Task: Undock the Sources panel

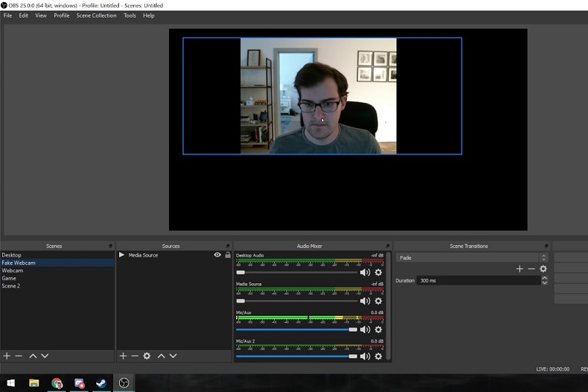Action: click(228, 246)
